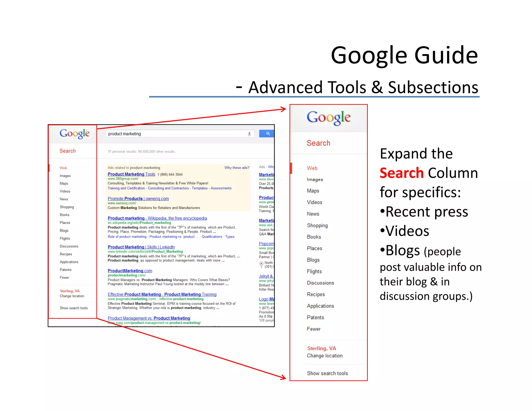Screen dimensions: 532x411
Task: Click the microphone voice search icon
Action: [x=249, y=134]
